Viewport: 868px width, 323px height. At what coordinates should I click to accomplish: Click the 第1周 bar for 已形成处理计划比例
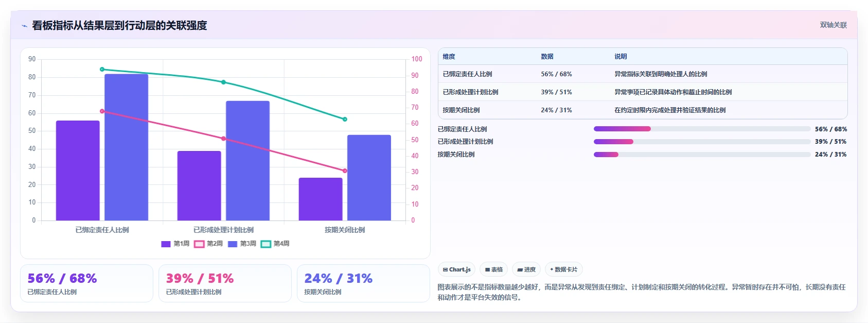tap(199, 185)
